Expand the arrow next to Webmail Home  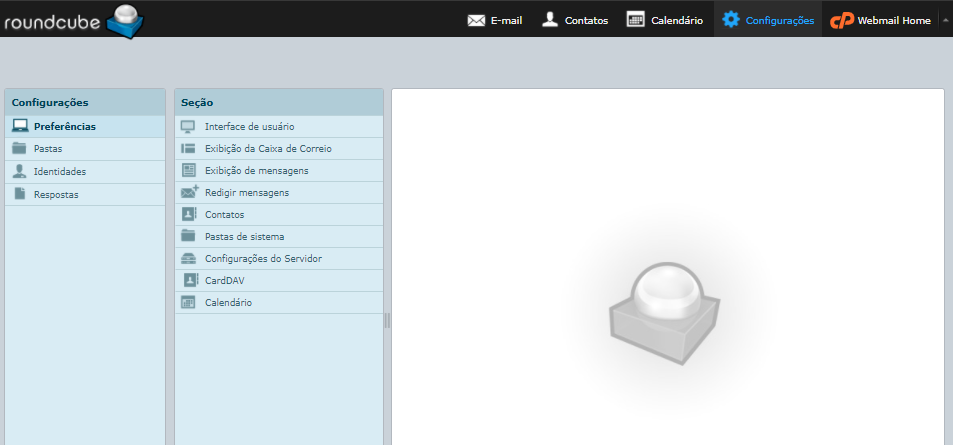(x=944, y=19)
